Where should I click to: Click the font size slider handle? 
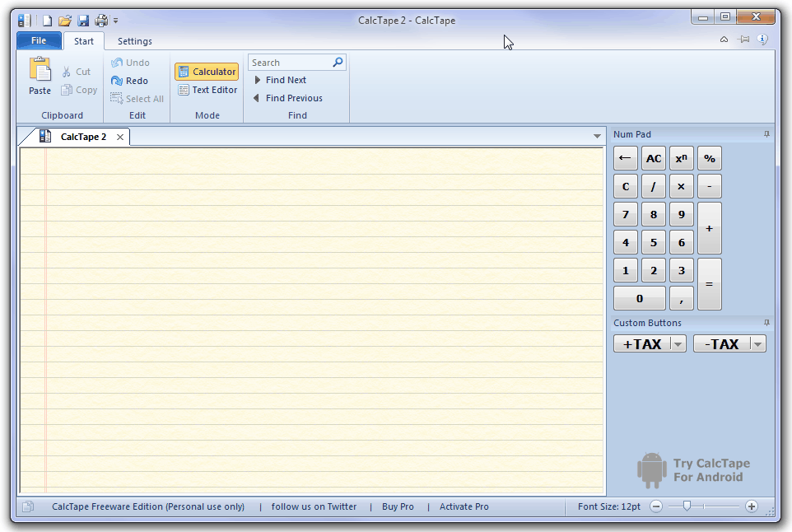click(687, 506)
